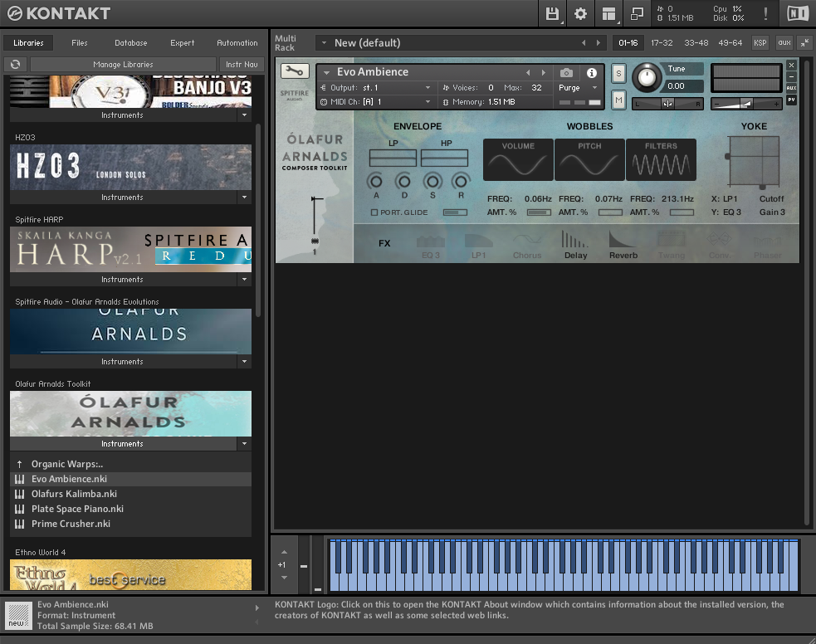Go to next instrument arrow in Evo Ambience header
The image size is (816, 644).
coord(543,73)
